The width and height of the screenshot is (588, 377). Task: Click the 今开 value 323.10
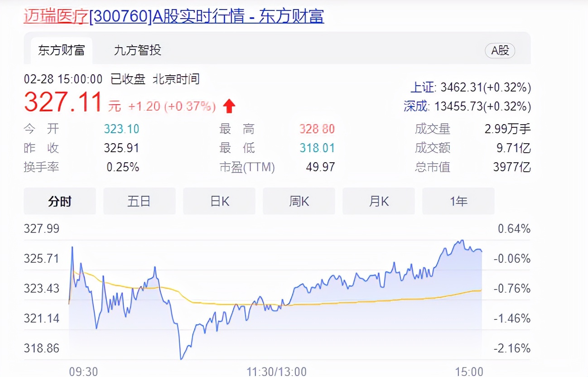(121, 129)
